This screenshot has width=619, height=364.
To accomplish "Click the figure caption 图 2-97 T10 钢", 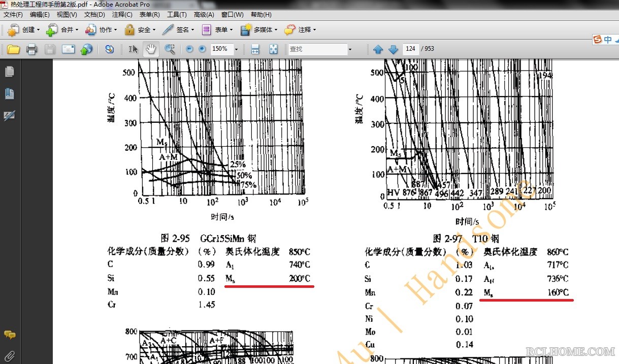I will [466, 238].
